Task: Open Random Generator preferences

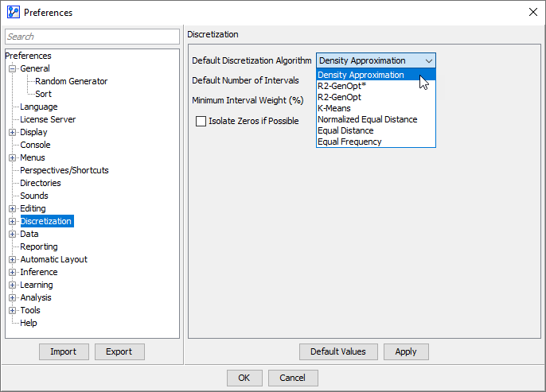Action: [71, 81]
